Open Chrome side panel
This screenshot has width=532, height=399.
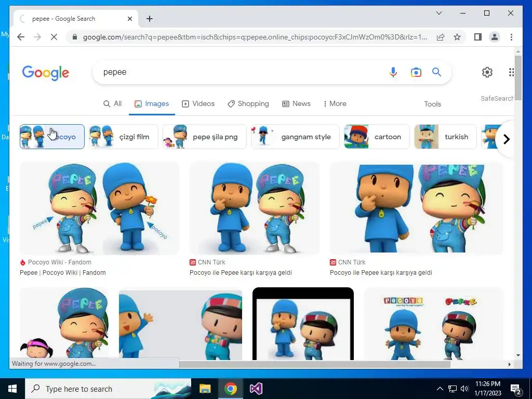[x=478, y=37]
